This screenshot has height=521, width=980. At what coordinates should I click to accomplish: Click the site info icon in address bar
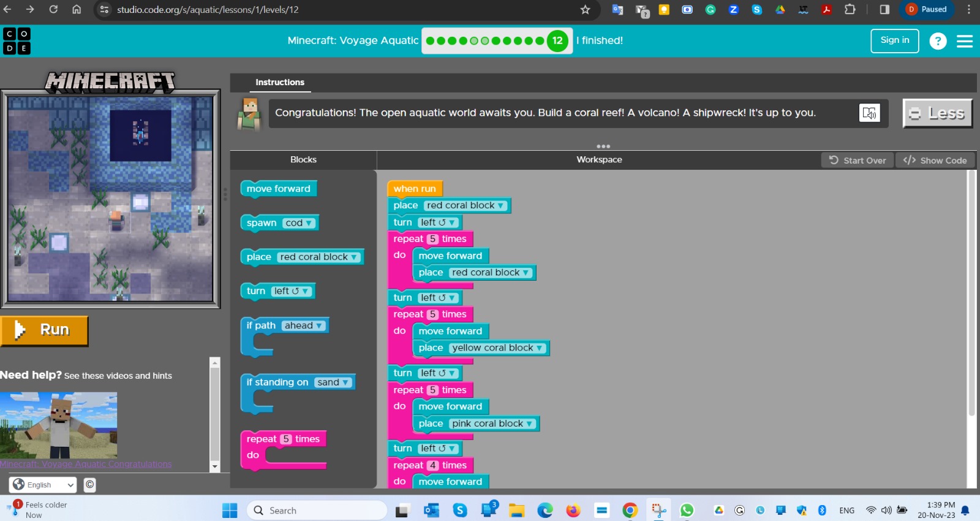104,10
